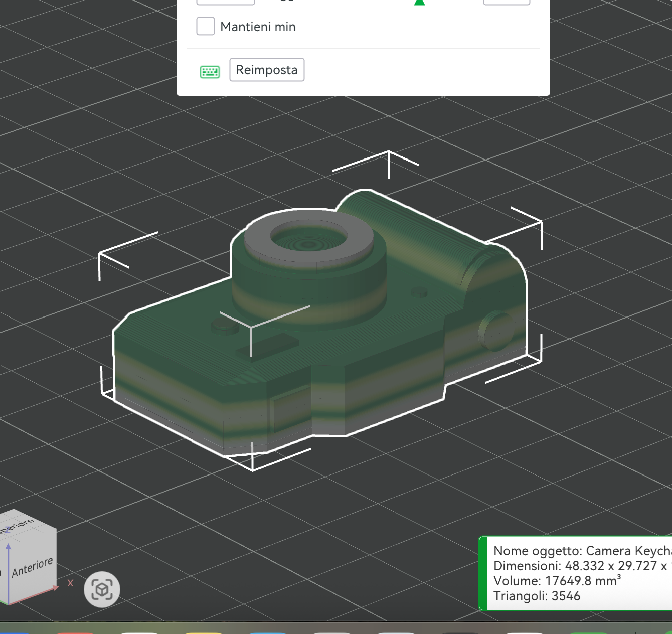Click the partially visible left input box above Mantieni

(x=226, y=3)
